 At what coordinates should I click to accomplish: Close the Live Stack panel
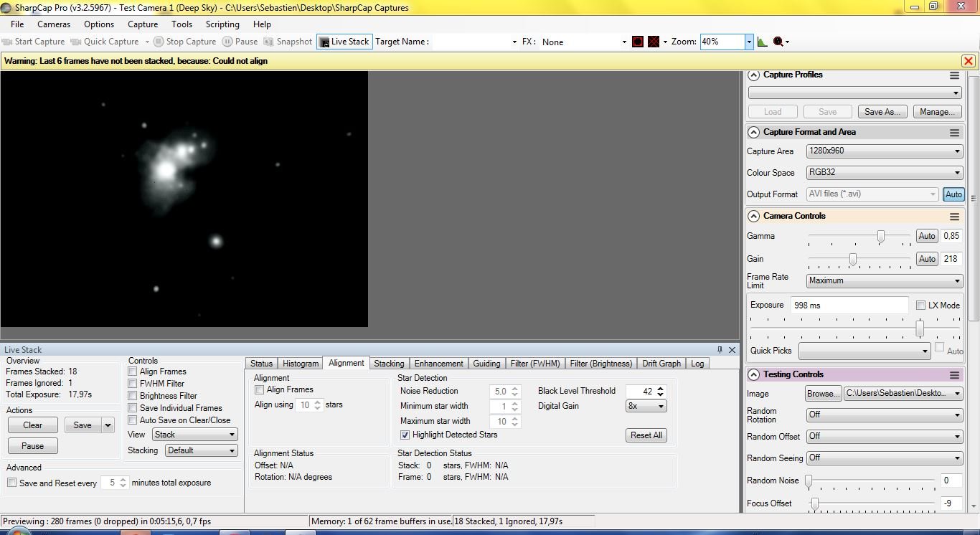pyautogui.click(x=732, y=350)
